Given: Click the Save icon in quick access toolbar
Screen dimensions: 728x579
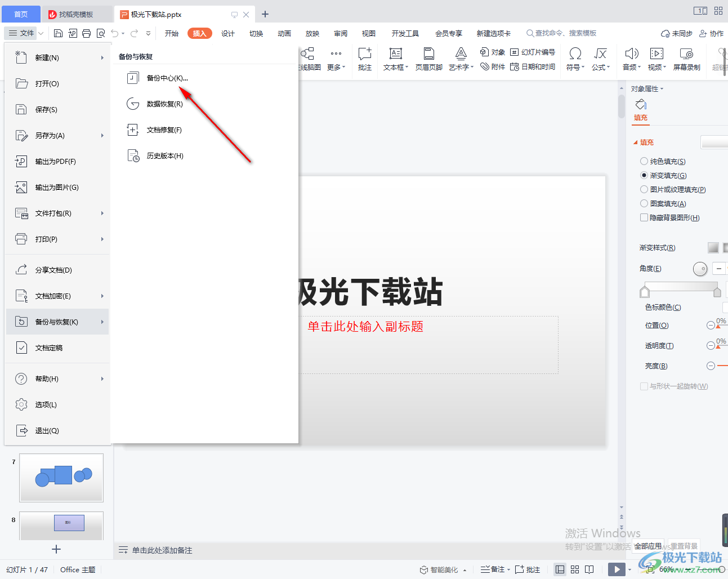Looking at the screenshot, I should [58, 33].
